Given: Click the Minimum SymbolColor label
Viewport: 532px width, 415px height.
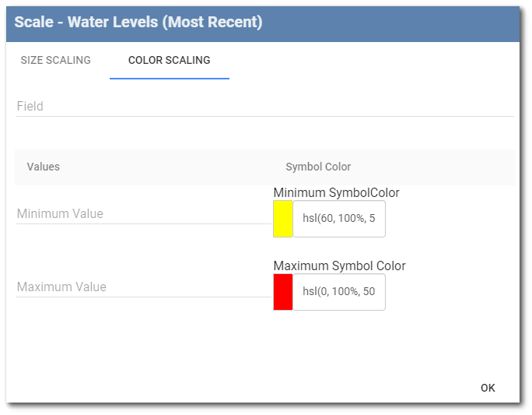Looking at the screenshot, I should click(x=336, y=192).
